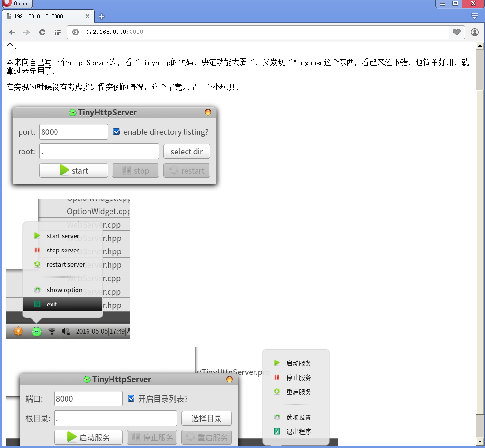
Task: Click the red stop server pause icon
Action: pyautogui.click(x=37, y=250)
